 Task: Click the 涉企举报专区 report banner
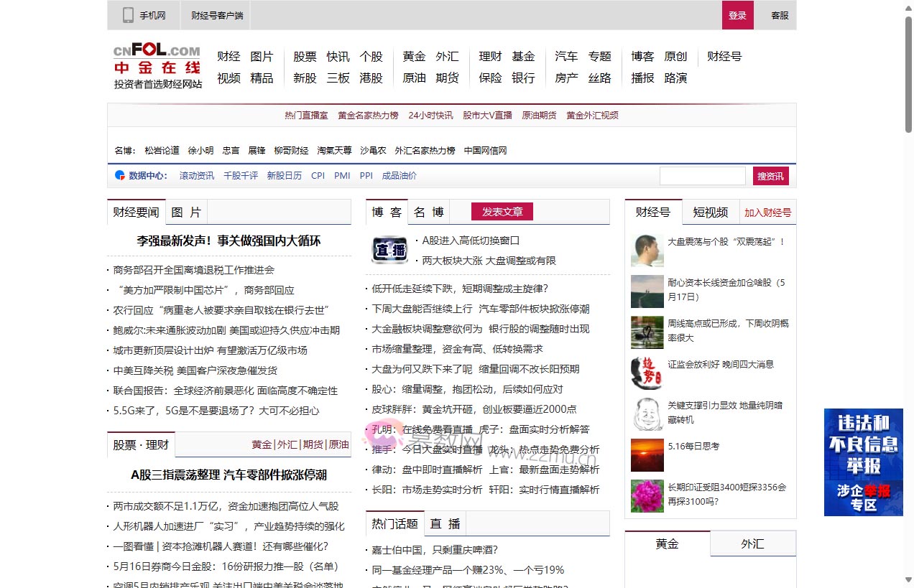coord(862,495)
